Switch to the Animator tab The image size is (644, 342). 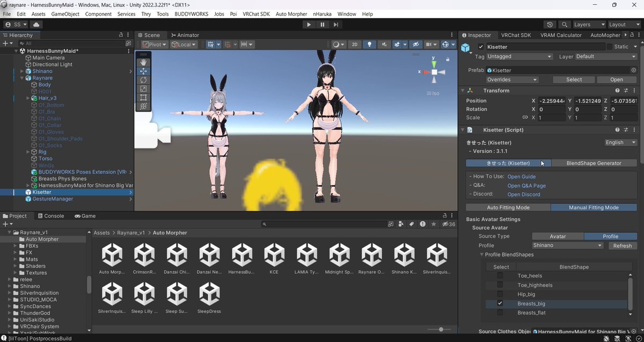point(184,35)
